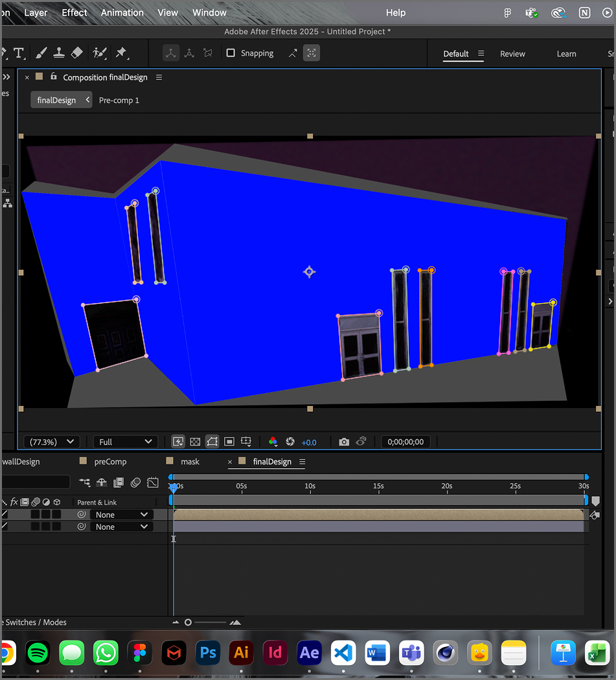
Task: Open the 77.3% magnification dropdown
Action: point(51,441)
